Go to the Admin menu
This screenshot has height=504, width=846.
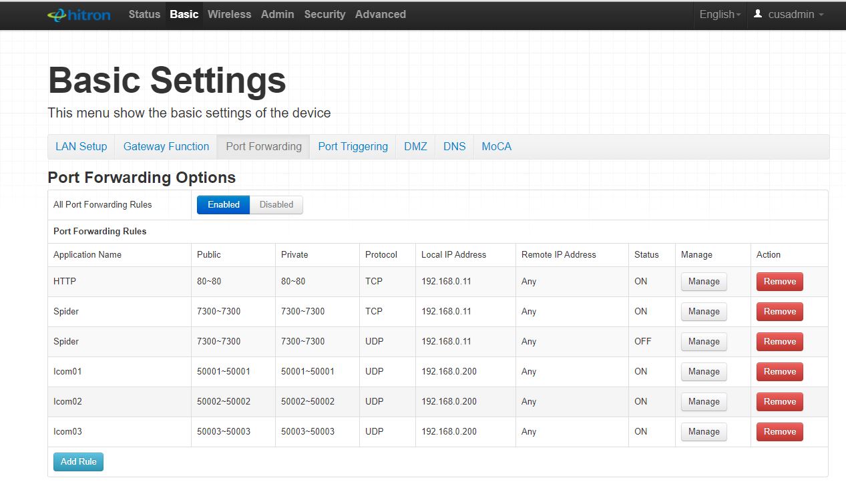277,15
